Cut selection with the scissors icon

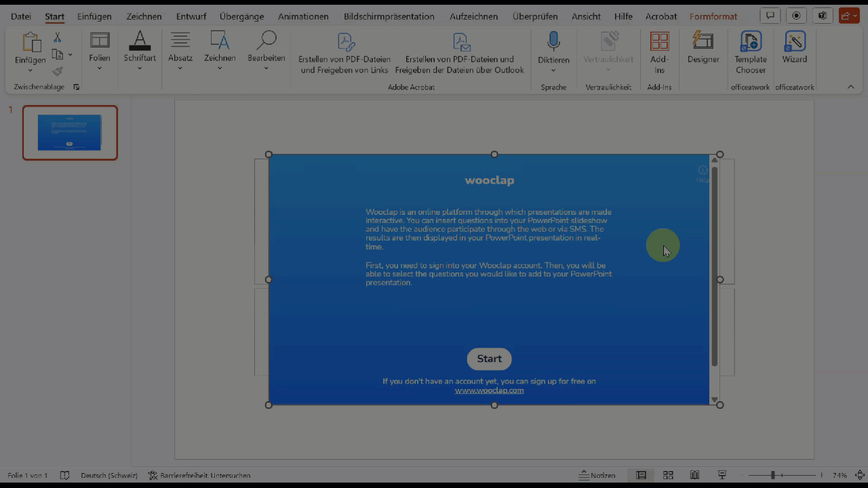58,37
